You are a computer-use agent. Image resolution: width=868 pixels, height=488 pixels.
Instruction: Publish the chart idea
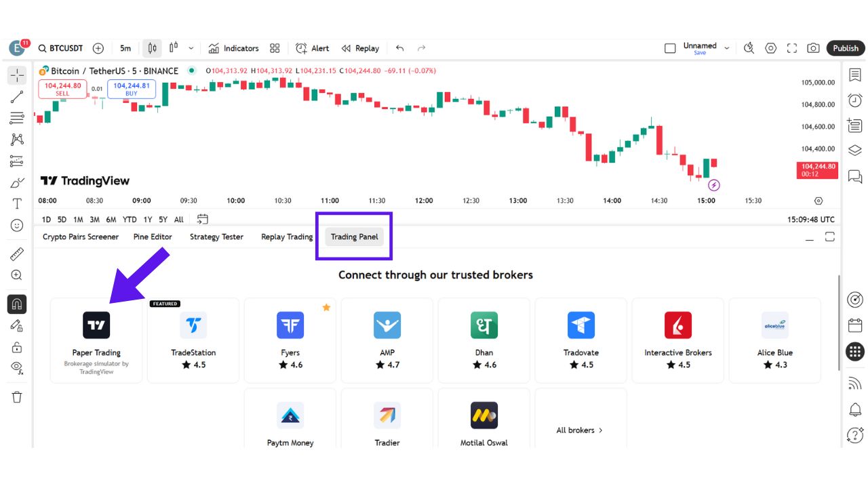click(846, 48)
